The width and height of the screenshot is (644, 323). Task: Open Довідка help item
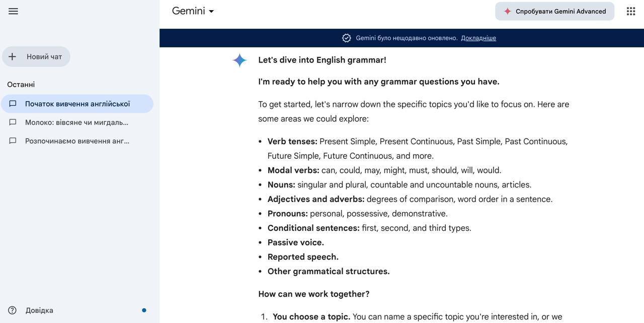coord(39,310)
